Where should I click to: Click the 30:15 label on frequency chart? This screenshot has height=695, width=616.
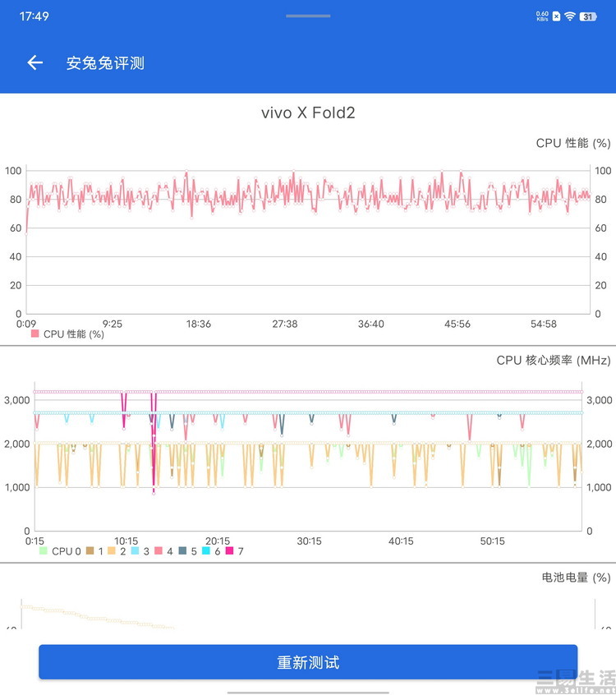tap(310, 541)
